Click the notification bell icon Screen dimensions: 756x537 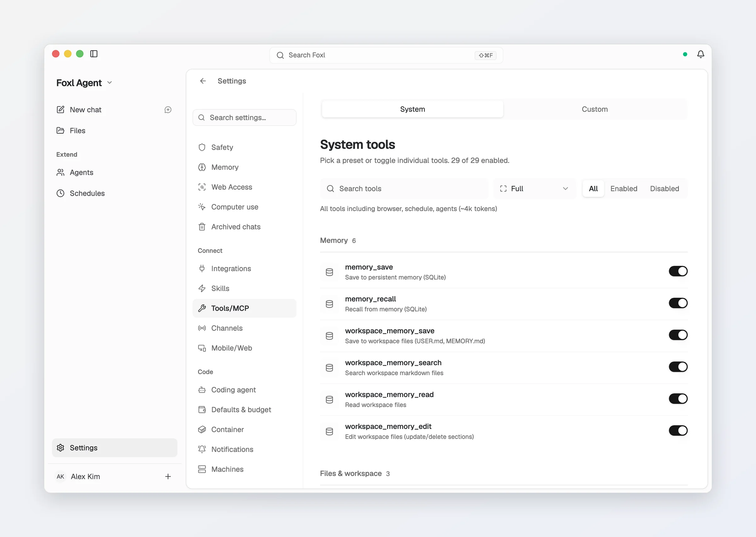pos(701,54)
